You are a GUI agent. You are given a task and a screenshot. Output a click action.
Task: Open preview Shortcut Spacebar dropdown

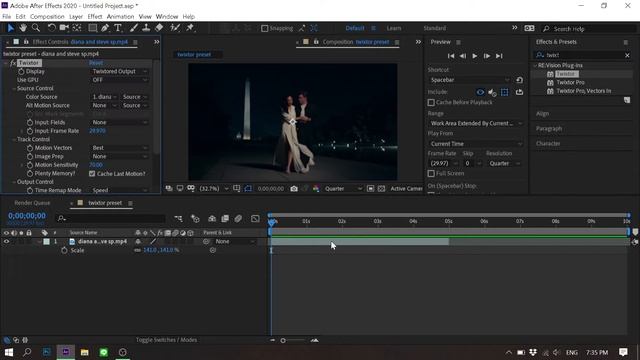click(469, 80)
